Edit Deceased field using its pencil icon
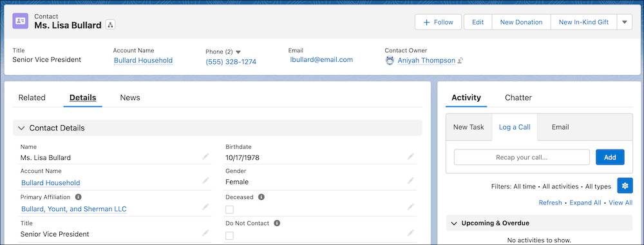 click(x=411, y=207)
